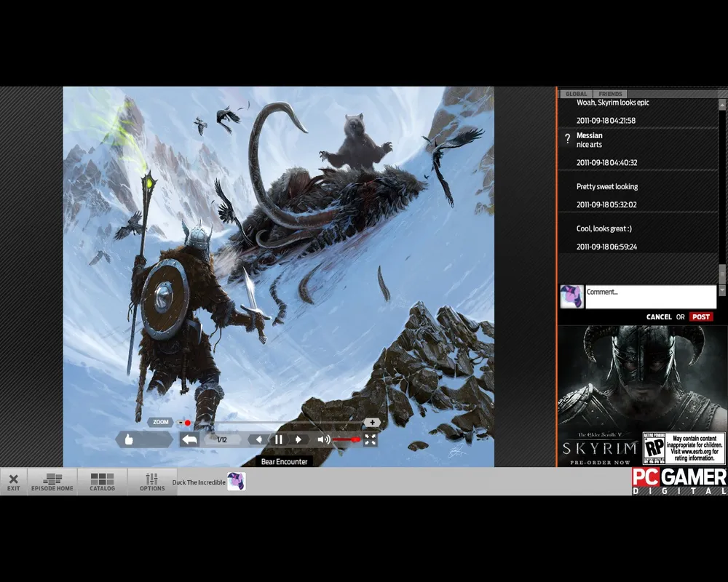Click the Post comment button
The height and width of the screenshot is (582, 728).
701,316
